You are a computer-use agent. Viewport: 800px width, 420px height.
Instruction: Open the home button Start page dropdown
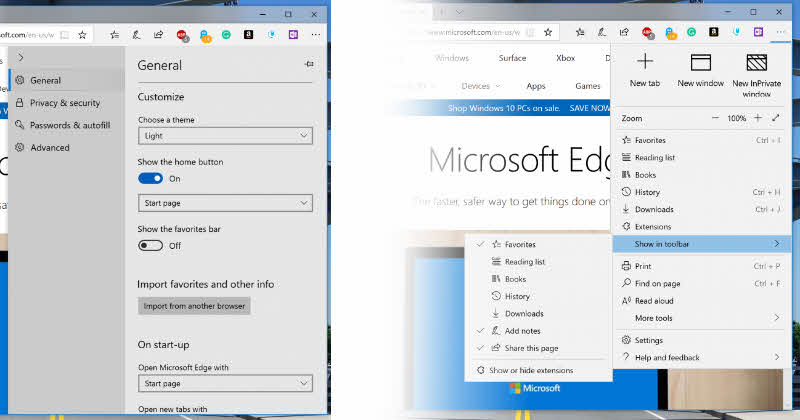click(x=225, y=203)
